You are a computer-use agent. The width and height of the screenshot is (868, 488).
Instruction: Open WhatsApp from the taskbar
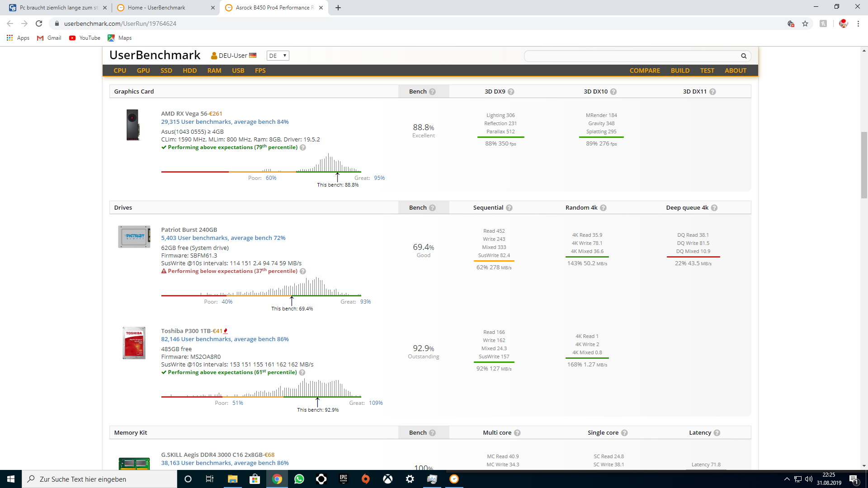tap(299, 479)
